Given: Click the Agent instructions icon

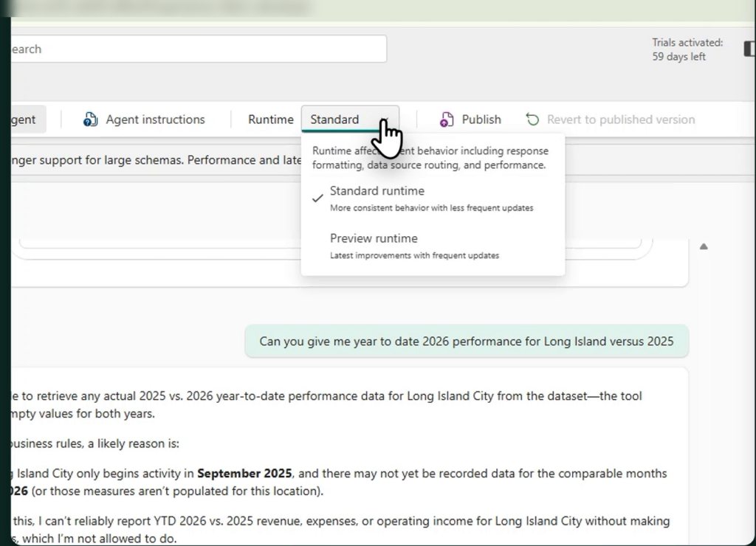Looking at the screenshot, I should coord(90,119).
